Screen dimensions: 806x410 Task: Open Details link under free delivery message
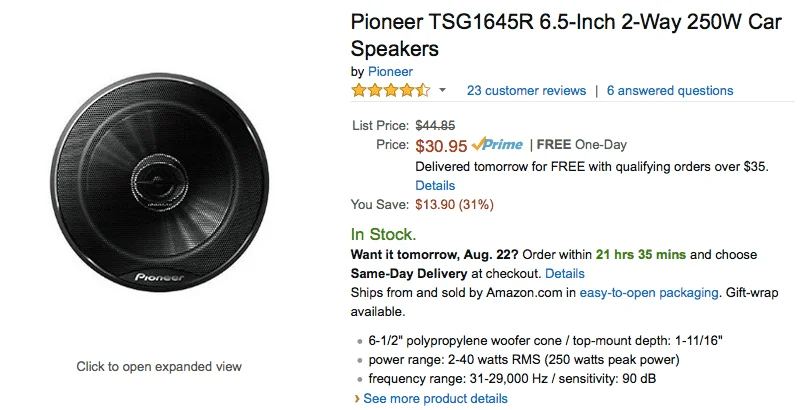(435, 185)
